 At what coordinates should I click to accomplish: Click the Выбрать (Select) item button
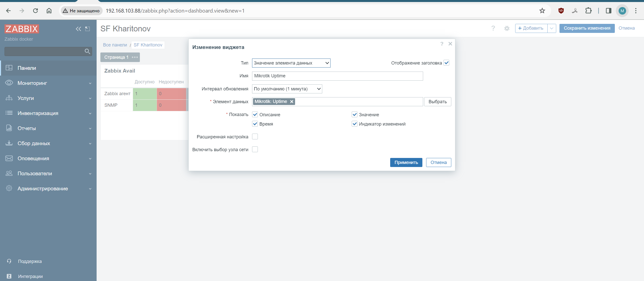click(437, 102)
